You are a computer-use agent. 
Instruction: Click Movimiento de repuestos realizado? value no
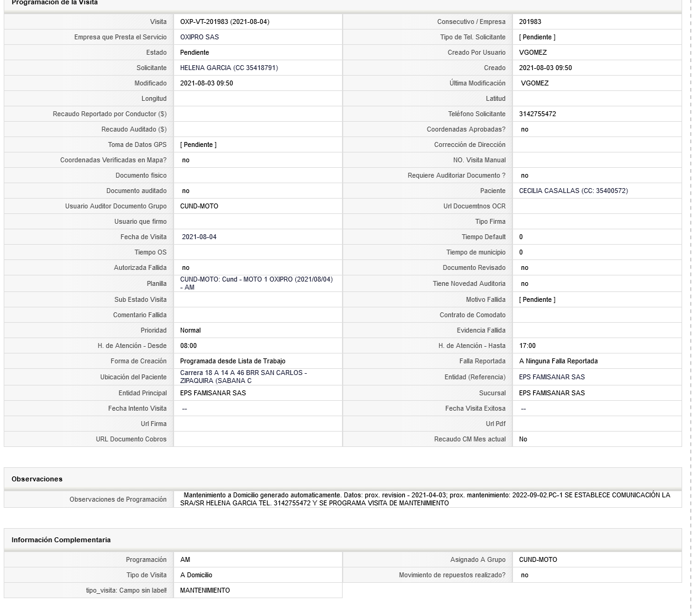tap(525, 575)
